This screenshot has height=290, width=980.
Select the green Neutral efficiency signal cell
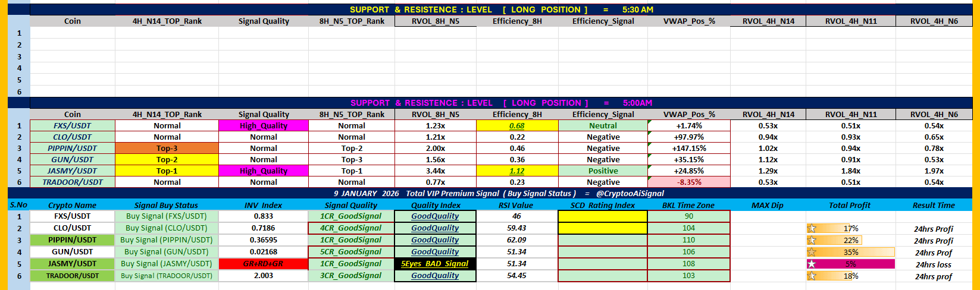(603, 126)
